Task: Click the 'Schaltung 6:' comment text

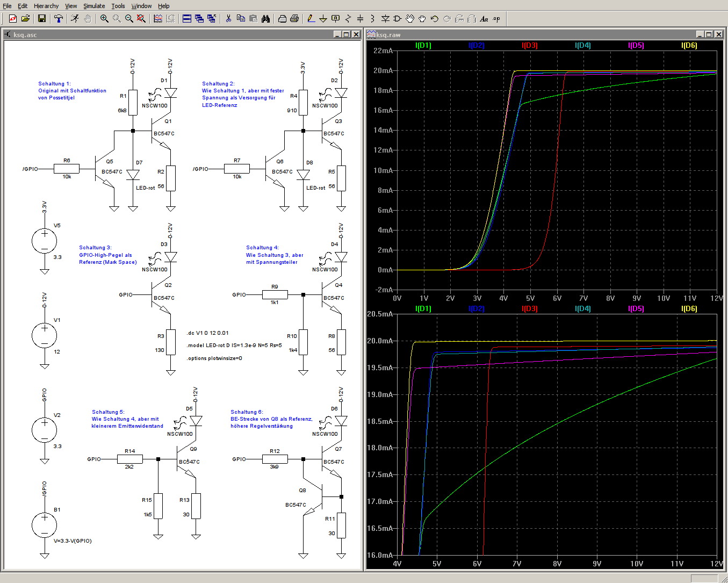Action: point(247,412)
